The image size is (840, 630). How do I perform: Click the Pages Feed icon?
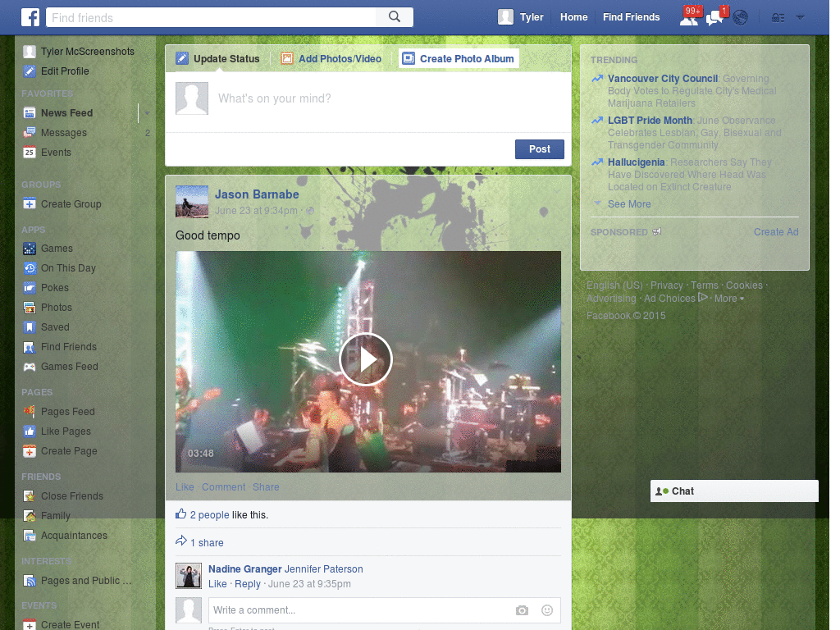click(x=30, y=412)
